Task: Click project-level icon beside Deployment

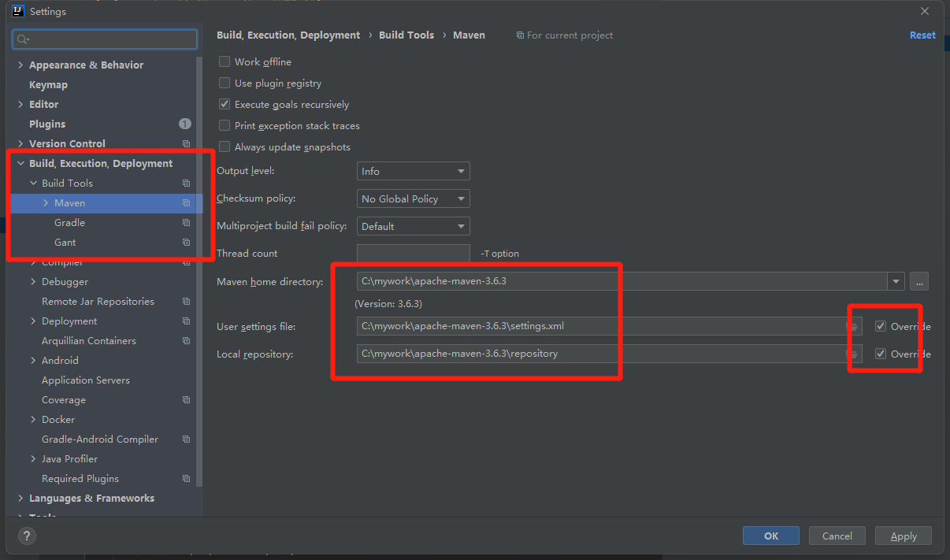Action: click(x=186, y=321)
